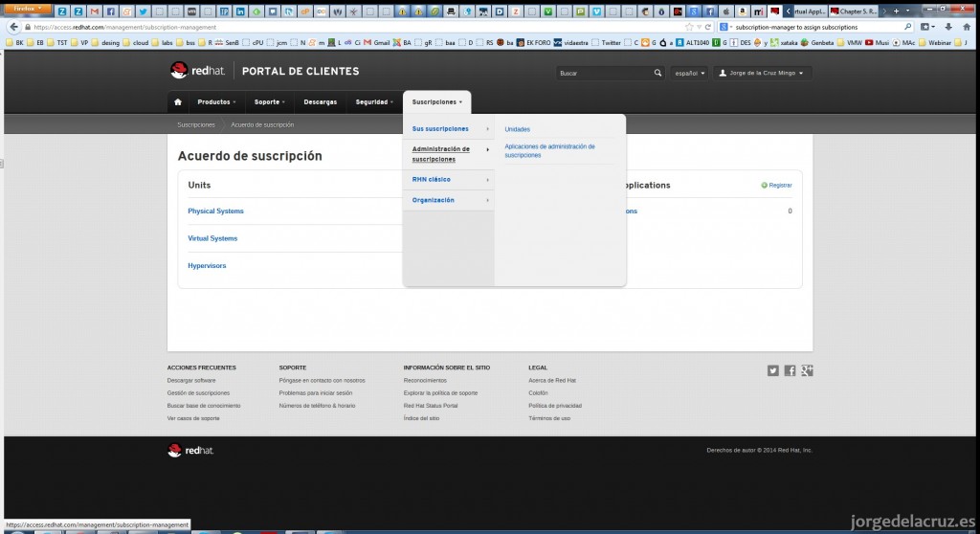Open the Google Plus icon in the footer
This screenshot has width=980, height=534.
807,370
